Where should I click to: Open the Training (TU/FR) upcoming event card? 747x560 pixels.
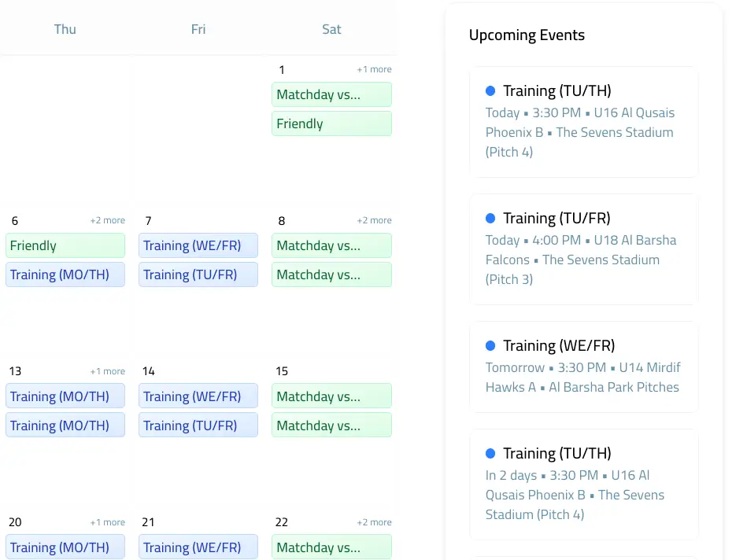coord(582,248)
